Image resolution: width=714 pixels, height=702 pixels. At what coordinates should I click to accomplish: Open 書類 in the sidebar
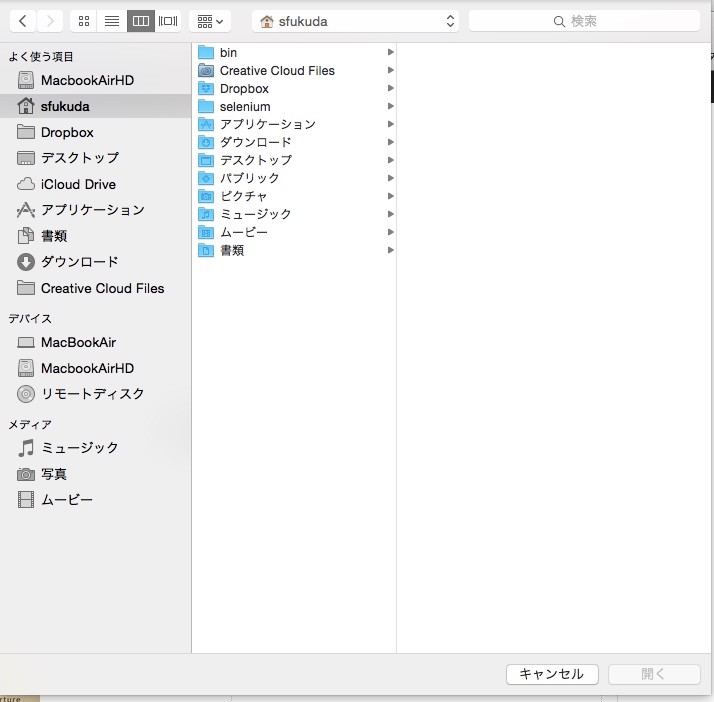pyautogui.click(x=96, y=236)
